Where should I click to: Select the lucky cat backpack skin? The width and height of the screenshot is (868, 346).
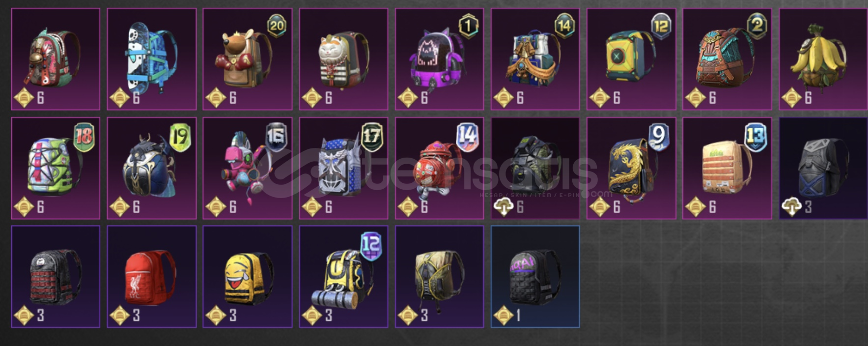click(x=343, y=59)
